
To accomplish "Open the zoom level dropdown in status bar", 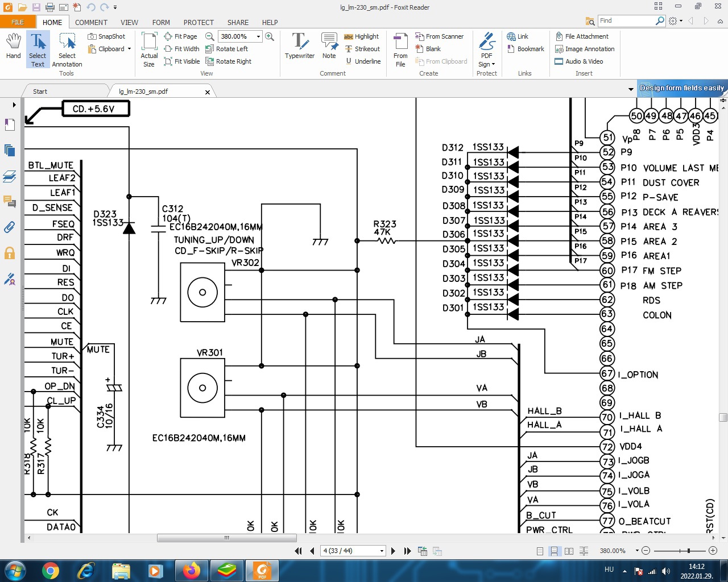I will [638, 551].
